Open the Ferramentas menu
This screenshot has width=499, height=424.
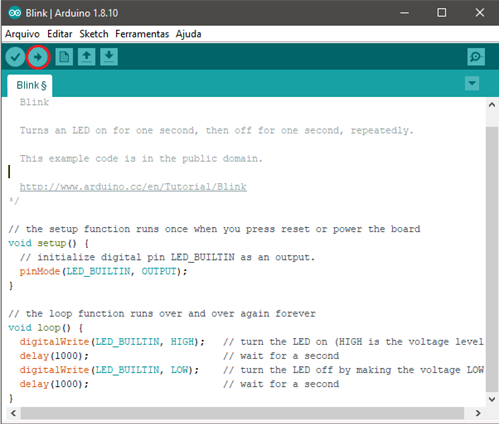(142, 34)
